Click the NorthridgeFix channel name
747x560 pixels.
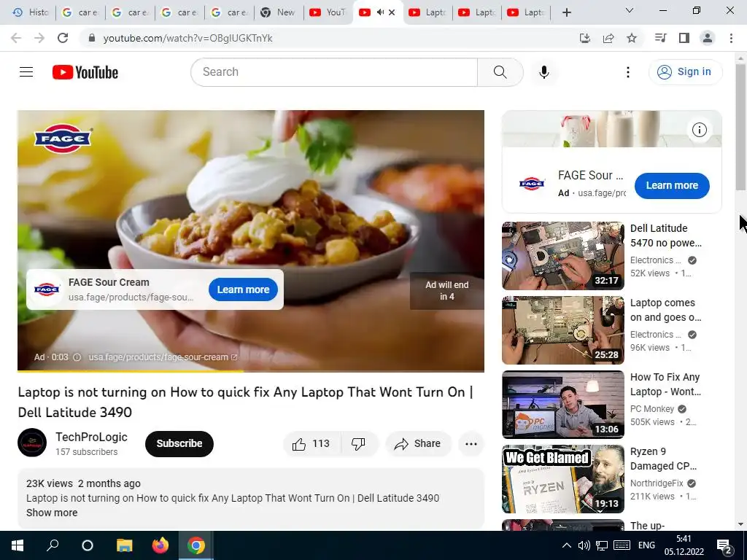pos(657,483)
